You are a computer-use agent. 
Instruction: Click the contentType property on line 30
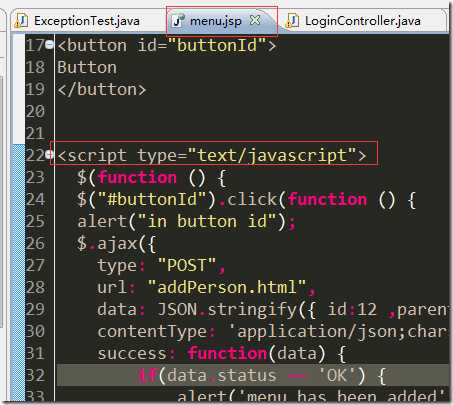[152, 332]
